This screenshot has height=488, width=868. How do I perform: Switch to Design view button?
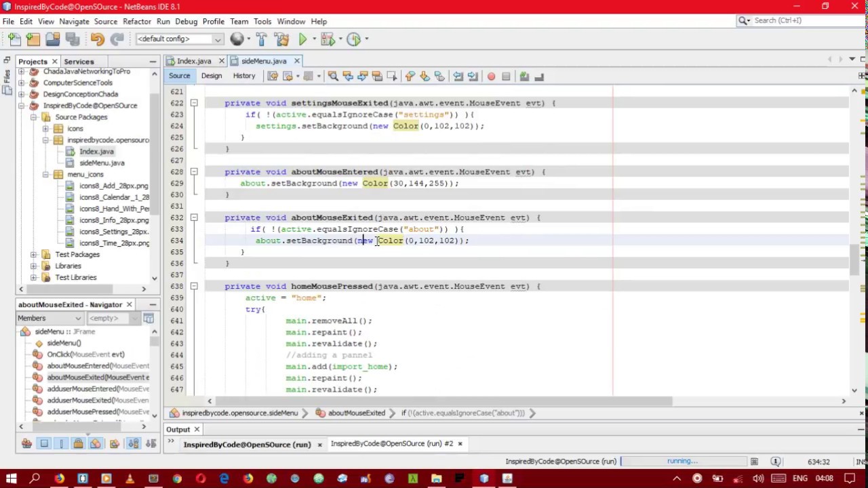(x=211, y=76)
